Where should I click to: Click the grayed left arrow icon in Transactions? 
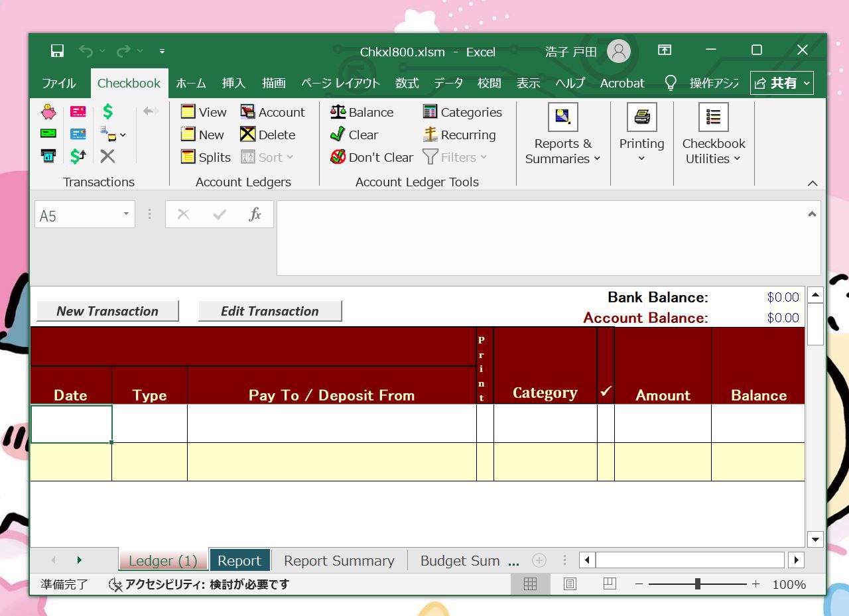coord(151,111)
